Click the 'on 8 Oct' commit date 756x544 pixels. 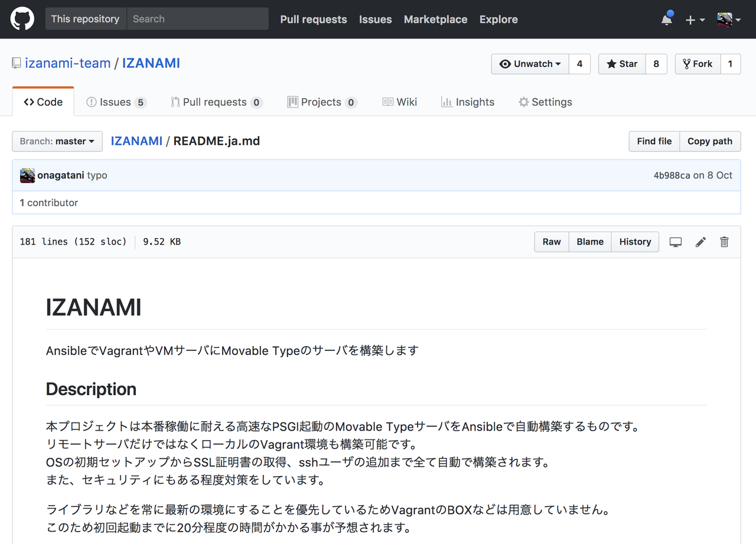pos(712,175)
